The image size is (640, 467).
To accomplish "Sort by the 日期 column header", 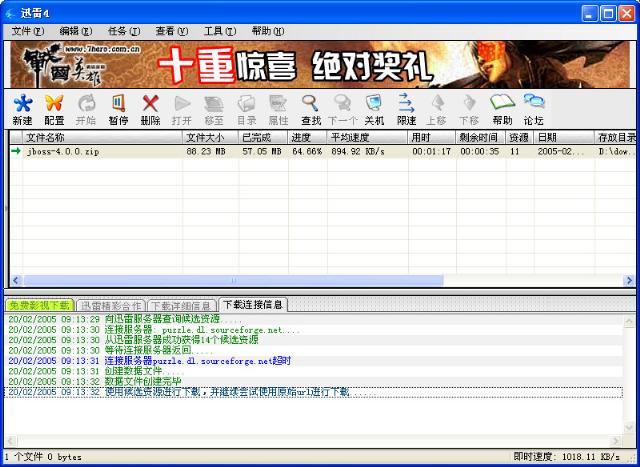I will [564, 137].
